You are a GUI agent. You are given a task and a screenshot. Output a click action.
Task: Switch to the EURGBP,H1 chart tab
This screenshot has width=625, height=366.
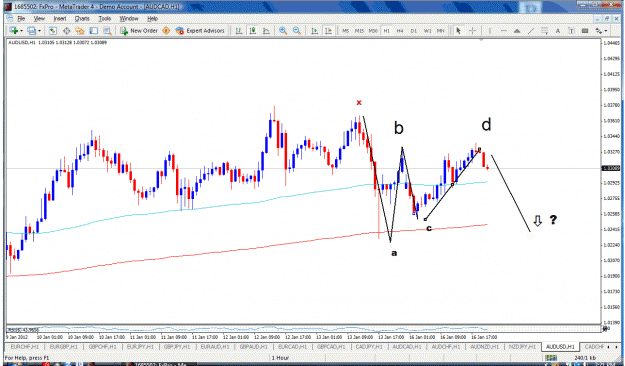pyautogui.click(x=64, y=347)
